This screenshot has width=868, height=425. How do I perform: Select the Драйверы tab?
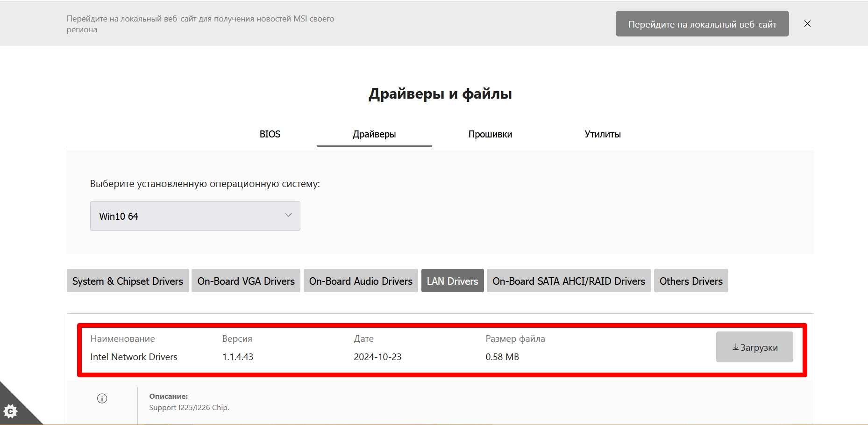coord(374,134)
